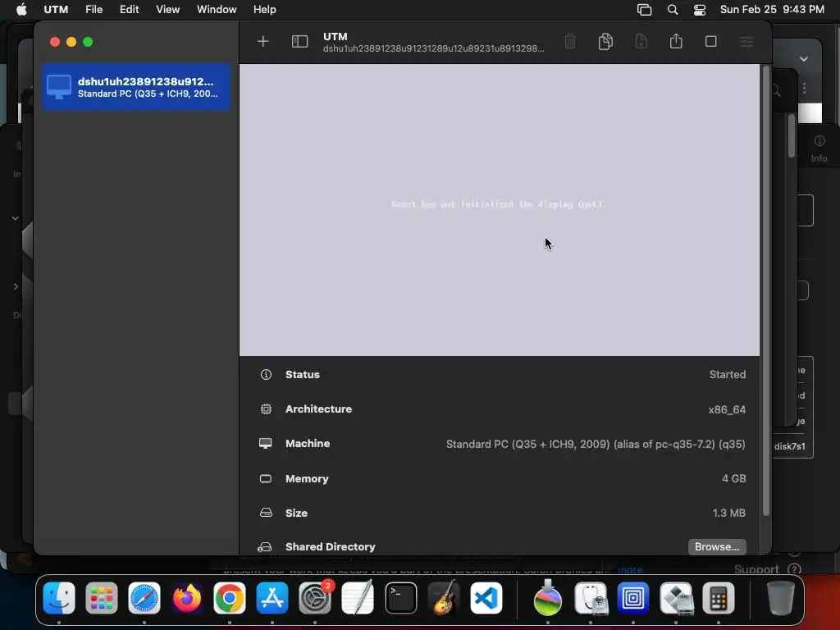Open the Help menu

pyautogui.click(x=265, y=10)
